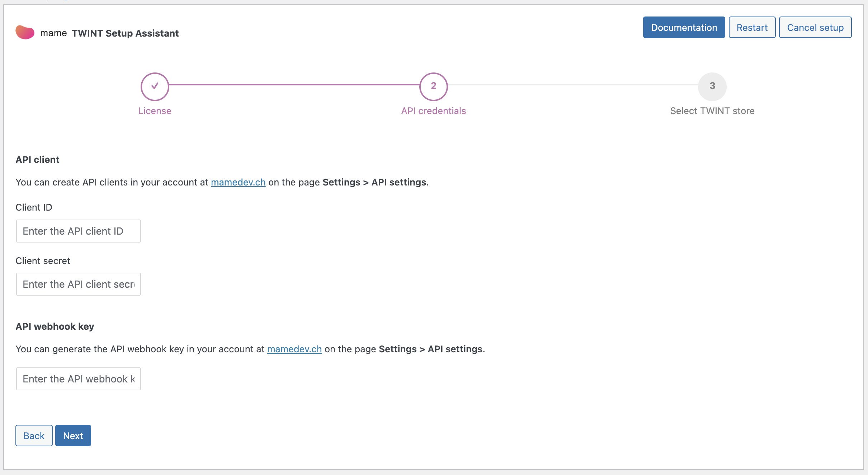Click the API webhook key input field

tap(78, 379)
